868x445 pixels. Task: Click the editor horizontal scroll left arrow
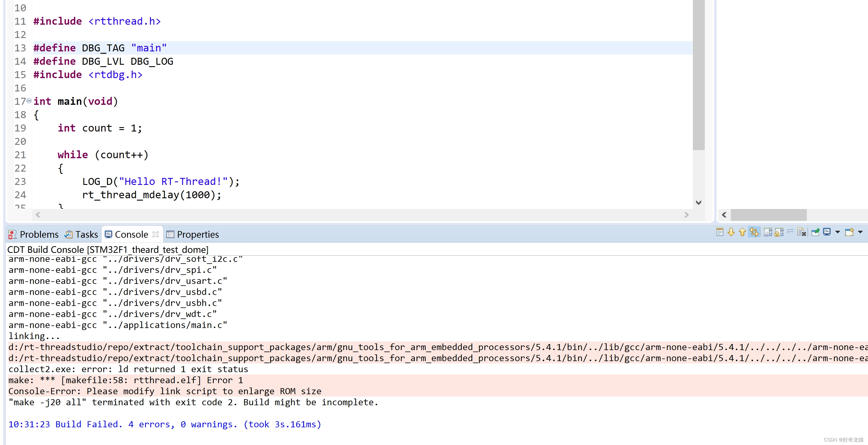click(38, 215)
